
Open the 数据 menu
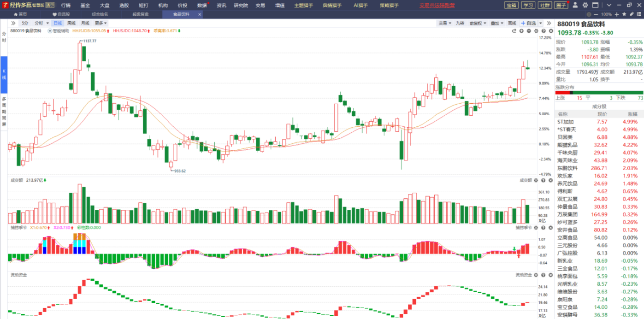202,6
